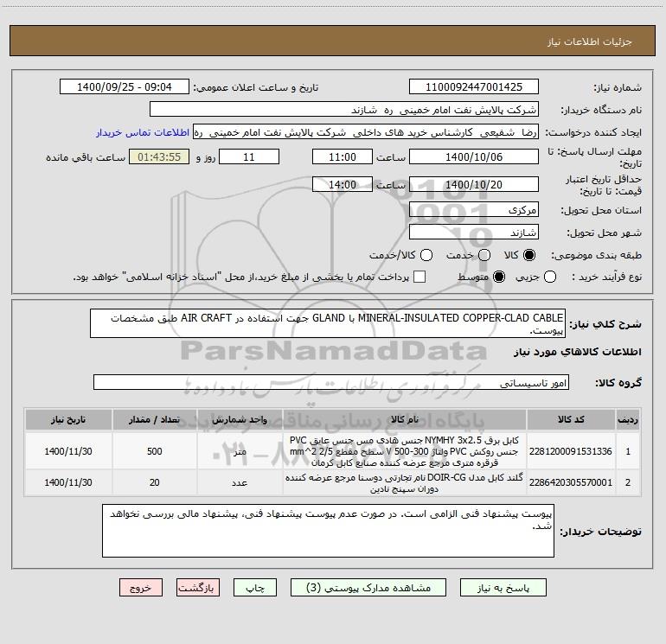Click the کد کالا column header
This screenshot has width=666, height=644.
point(571,419)
